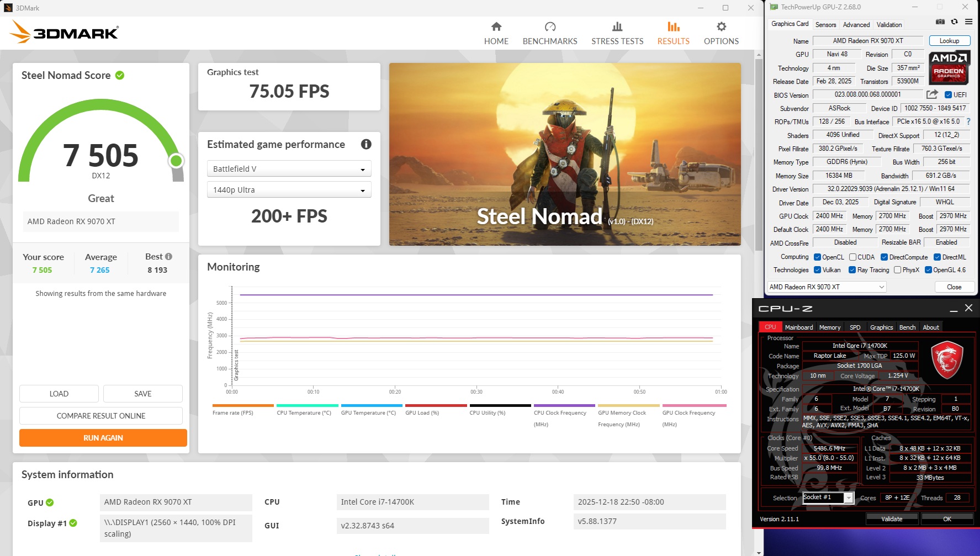
Task: Click the LOAD button in 3DMark
Action: [59, 394]
